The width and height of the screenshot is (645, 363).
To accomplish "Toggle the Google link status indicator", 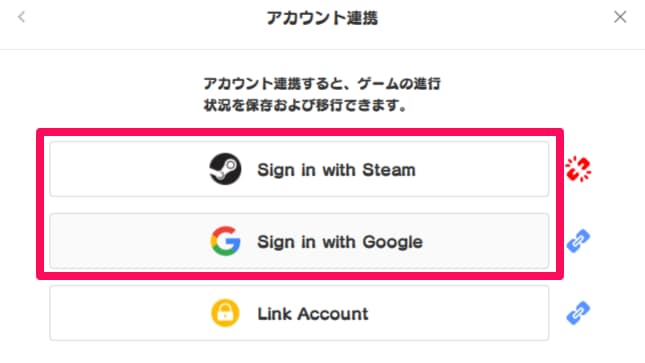I will click(x=578, y=241).
